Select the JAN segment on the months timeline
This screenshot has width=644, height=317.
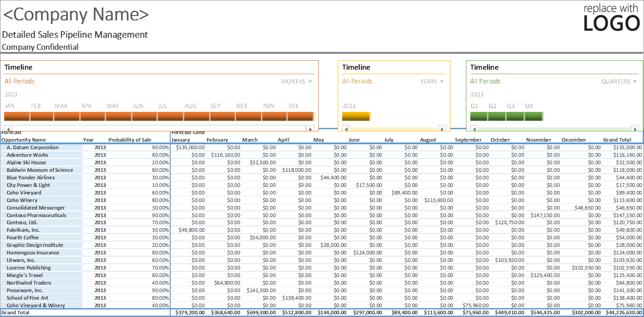(16, 116)
